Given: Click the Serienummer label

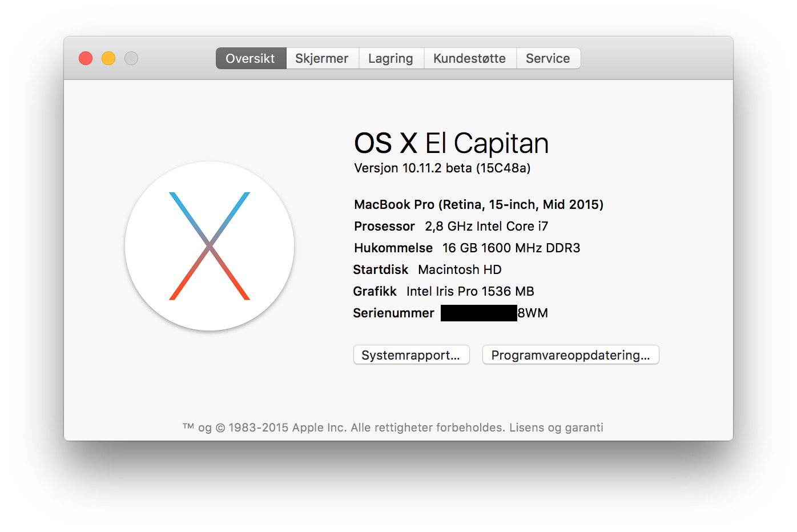Looking at the screenshot, I should [x=393, y=313].
